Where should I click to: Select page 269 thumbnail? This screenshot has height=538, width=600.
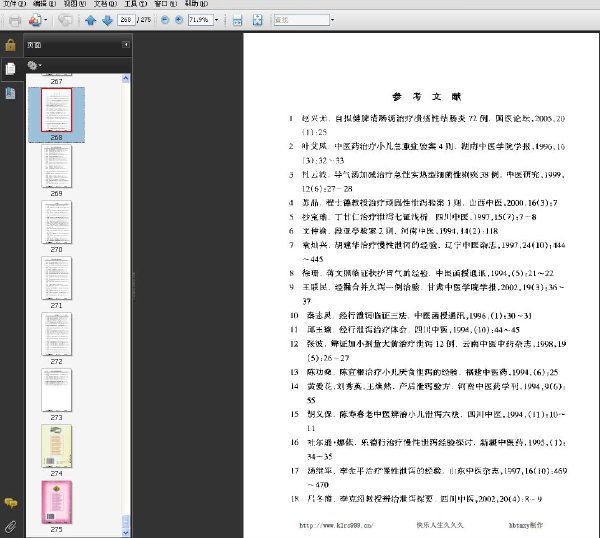[56, 166]
